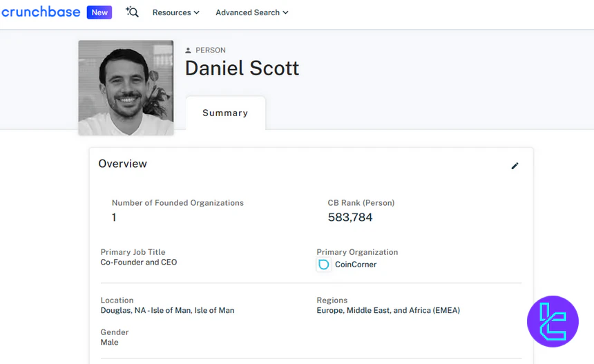
Task: Click the Co-Founder and CEO job title
Action: (139, 262)
